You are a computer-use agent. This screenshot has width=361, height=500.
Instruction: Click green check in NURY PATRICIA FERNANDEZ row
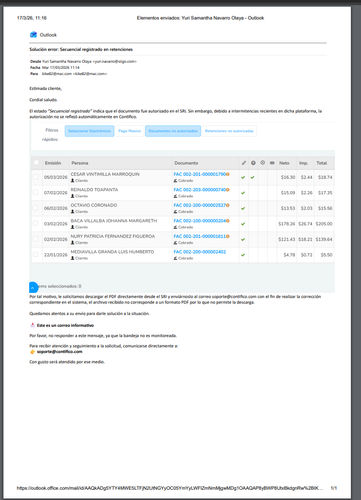(243, 239)
